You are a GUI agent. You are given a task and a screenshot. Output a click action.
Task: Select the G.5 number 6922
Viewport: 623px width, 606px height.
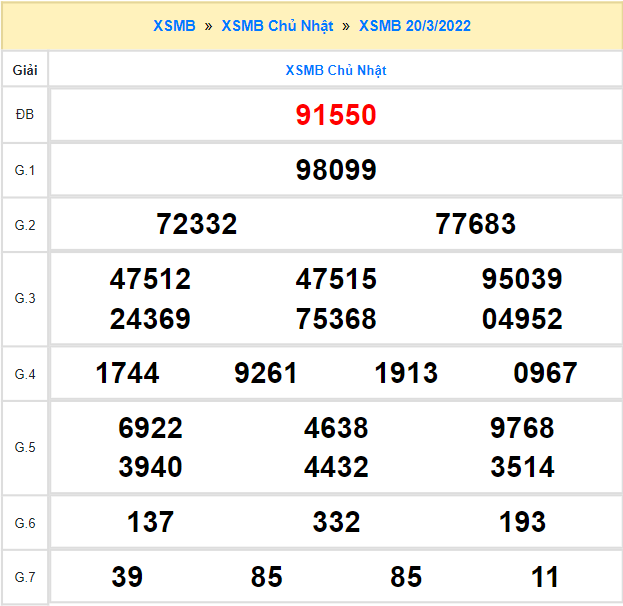[150, 428]
